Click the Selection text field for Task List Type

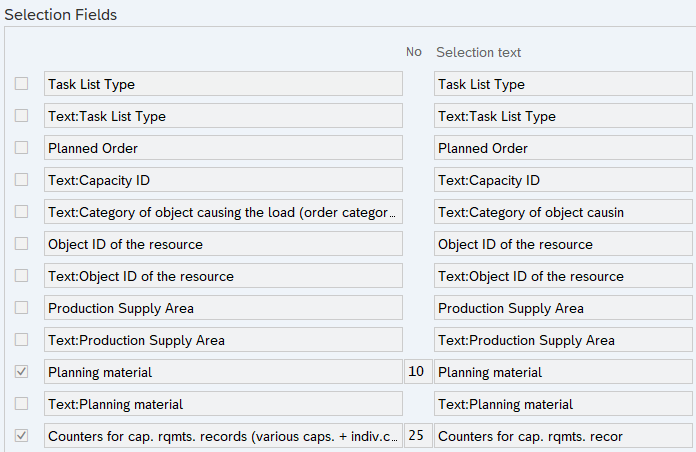pos(563,84)
